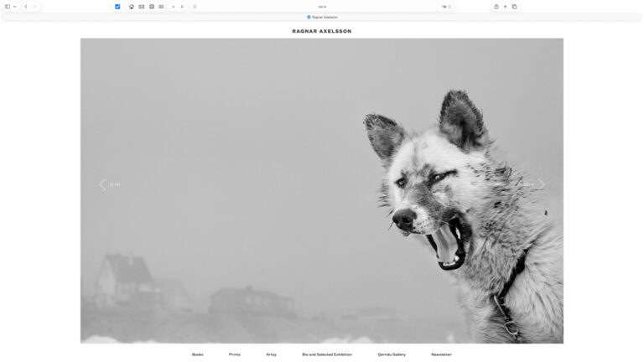Go to the Prints section
This screenshot has width=644, height=362.
pyautogui.click(x=234, y=354)
